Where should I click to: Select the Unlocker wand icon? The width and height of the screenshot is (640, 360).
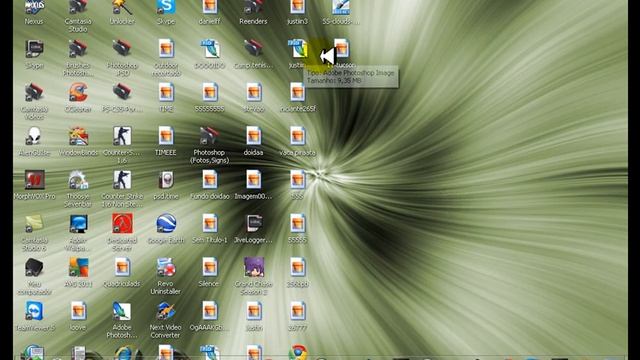click(x=122, y=7)
